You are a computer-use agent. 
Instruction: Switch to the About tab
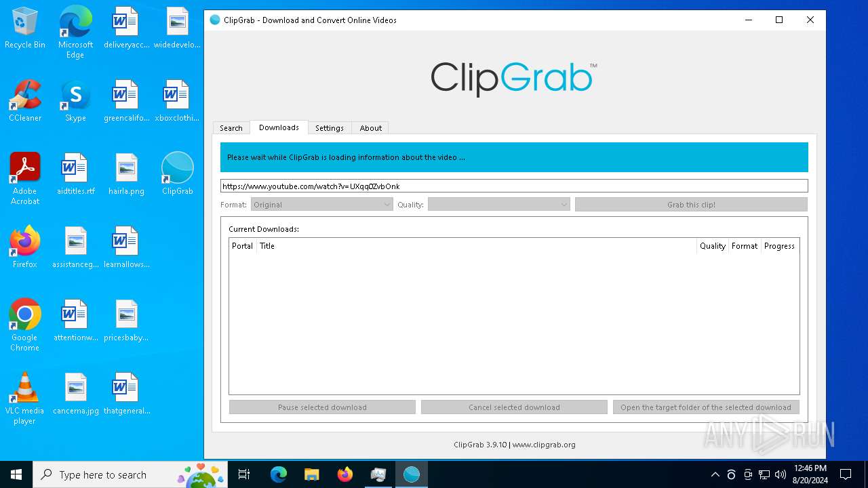(x=371, y=128)
